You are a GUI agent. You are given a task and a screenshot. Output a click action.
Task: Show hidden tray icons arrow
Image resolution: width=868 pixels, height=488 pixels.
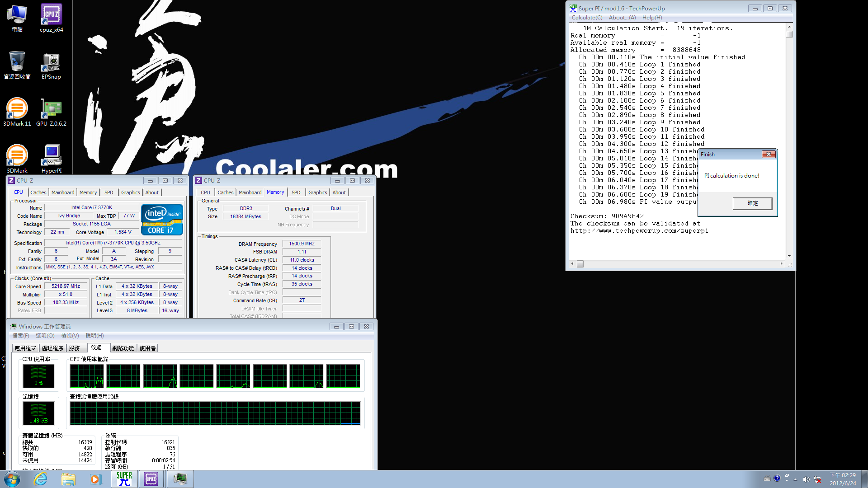[x=795, y=479]
